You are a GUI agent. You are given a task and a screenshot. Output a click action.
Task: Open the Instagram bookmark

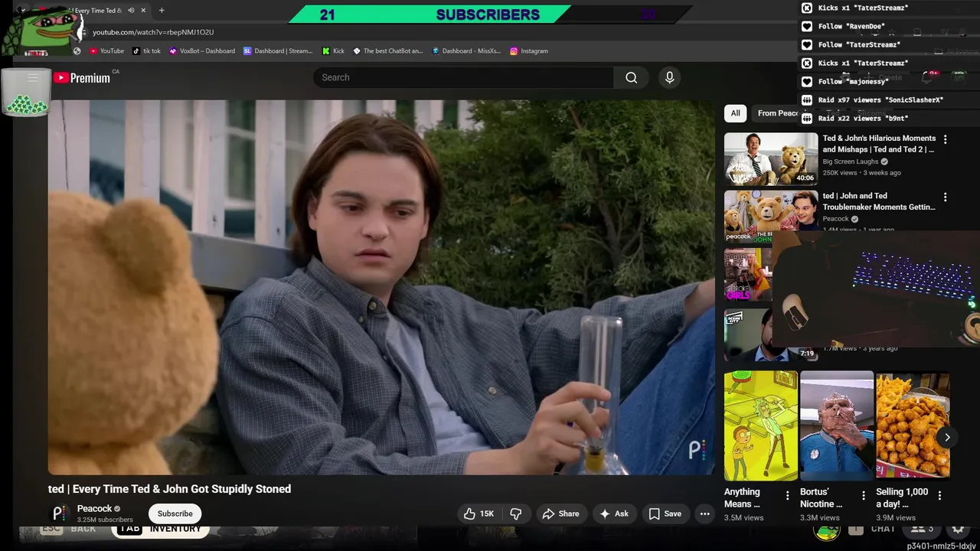[529, 51]
